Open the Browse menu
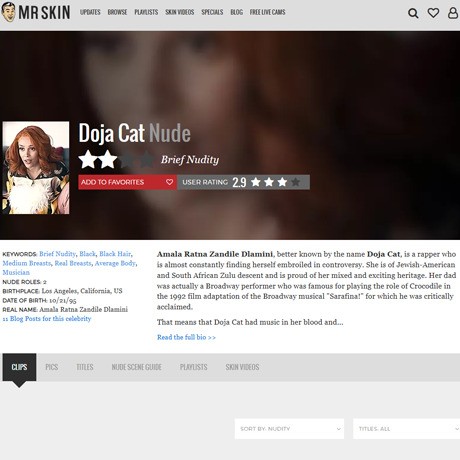Viewport: 460px width, 460px height. 117,12
